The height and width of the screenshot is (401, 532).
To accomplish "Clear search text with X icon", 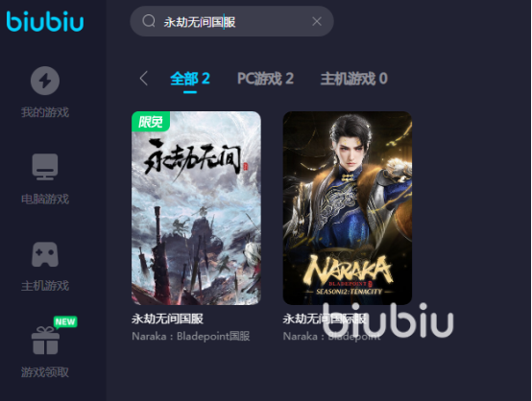I will pos(317,21).
